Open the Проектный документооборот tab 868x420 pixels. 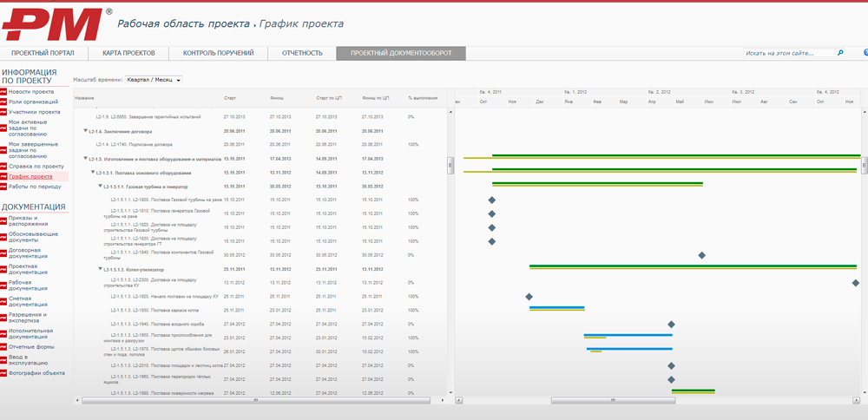pos(401,53)
